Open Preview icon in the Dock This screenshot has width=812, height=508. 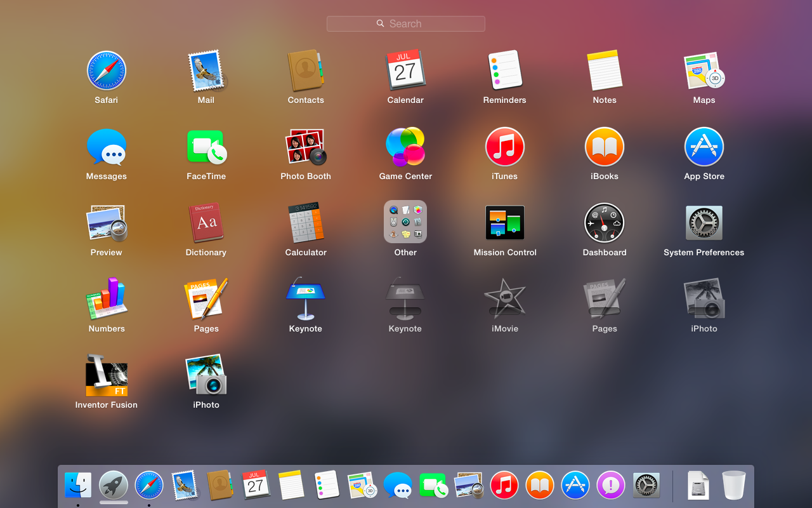pyautogui.click(x=469, y=486)
